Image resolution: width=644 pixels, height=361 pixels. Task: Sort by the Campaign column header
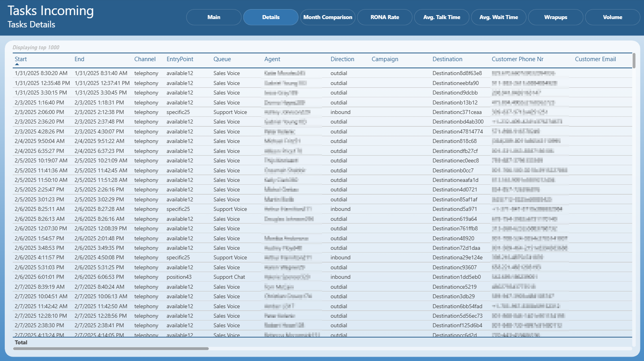pyautogui.click(x=385, y=59)
